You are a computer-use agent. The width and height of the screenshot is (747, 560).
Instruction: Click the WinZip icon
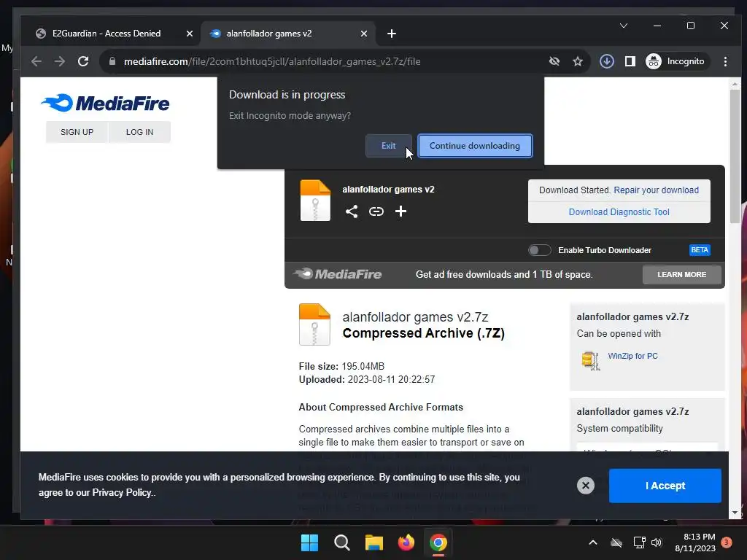coord(590,360)
